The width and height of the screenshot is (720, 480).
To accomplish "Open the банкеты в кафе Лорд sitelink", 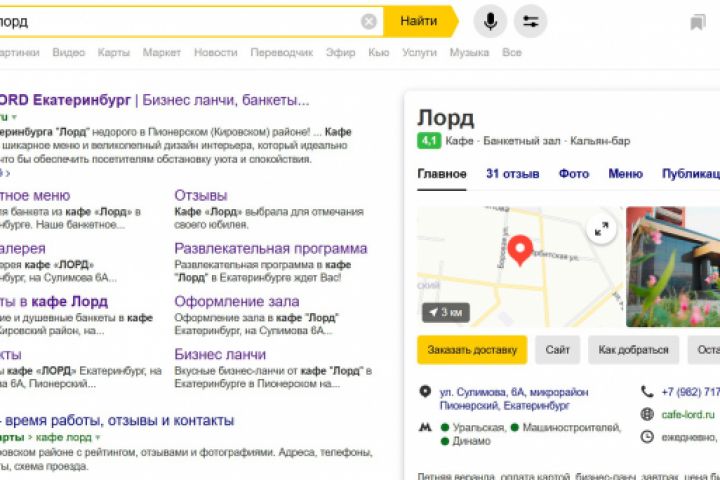I will [54, 301].
